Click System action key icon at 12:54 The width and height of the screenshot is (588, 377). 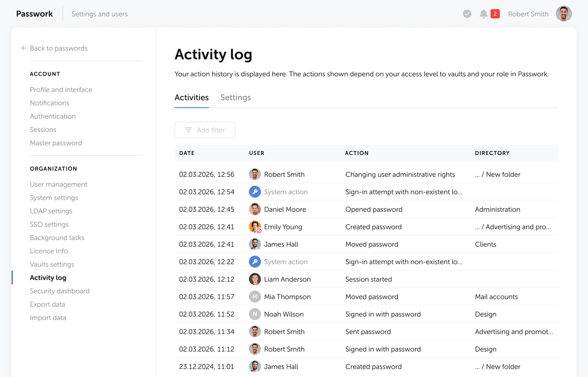[255, 192]
